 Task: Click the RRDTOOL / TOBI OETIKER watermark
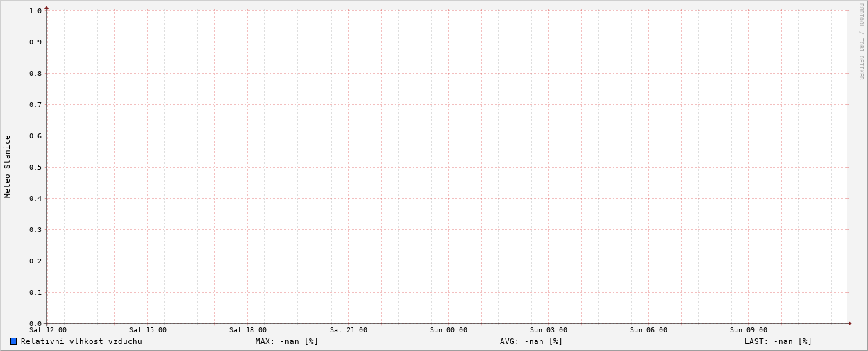pos(861,42)
